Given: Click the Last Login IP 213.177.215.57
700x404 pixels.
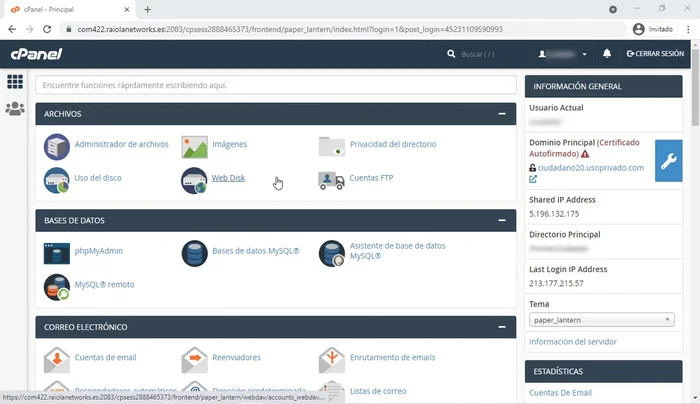Looking at the screenshot, I should tap(556, 283).
